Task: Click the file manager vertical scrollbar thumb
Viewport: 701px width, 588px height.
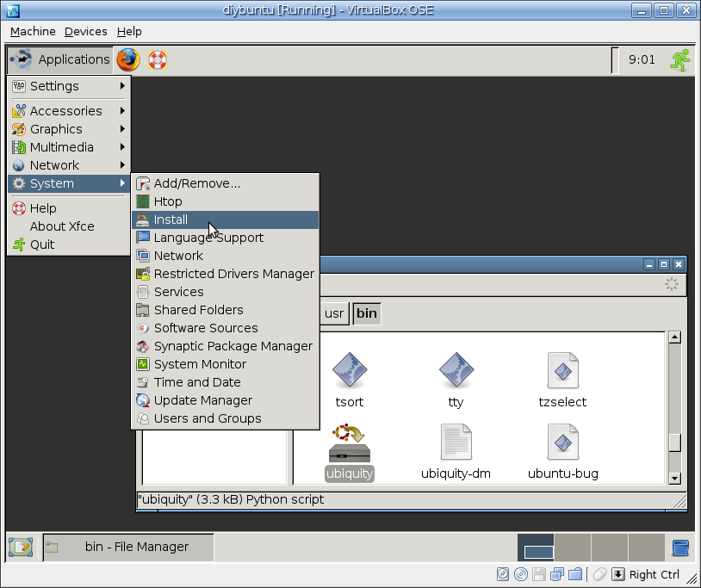Action: click(x=674, y=443)
